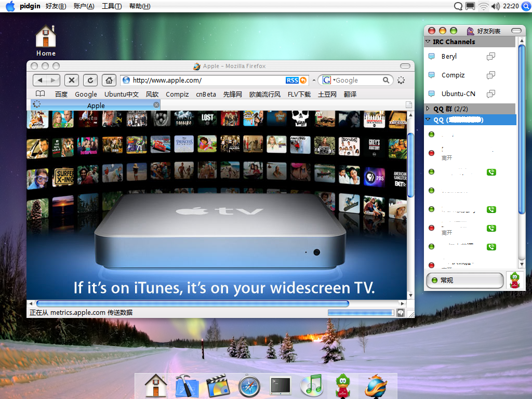Close the Apple tab
Screen dimensions: 532x399
coord(156,105)
